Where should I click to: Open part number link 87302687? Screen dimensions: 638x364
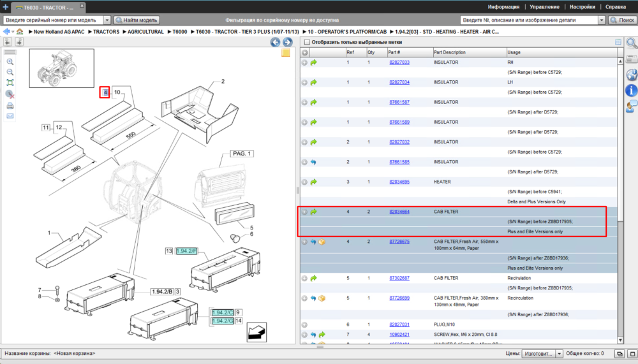coord(399,278)
